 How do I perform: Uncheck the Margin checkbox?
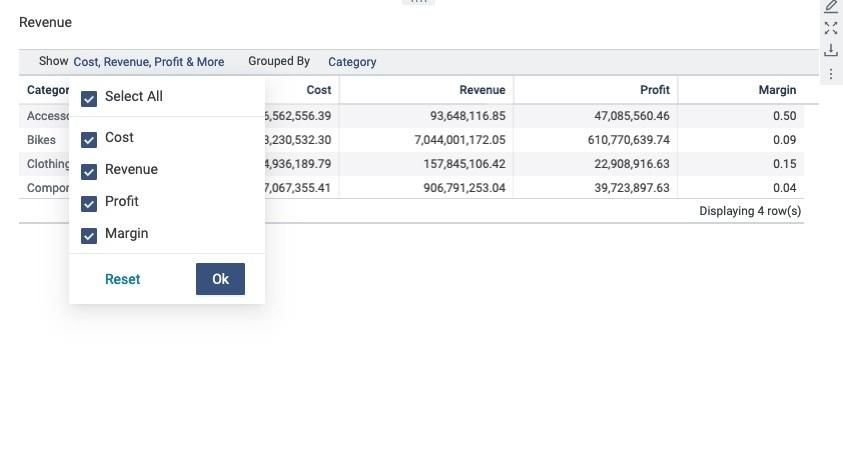(x=89, y=235)
